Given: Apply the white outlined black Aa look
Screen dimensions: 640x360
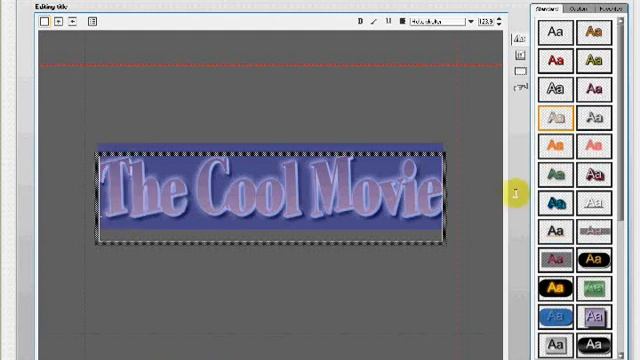Looking at the screenshot, I should pyautogui.click(x=556, y=89).
